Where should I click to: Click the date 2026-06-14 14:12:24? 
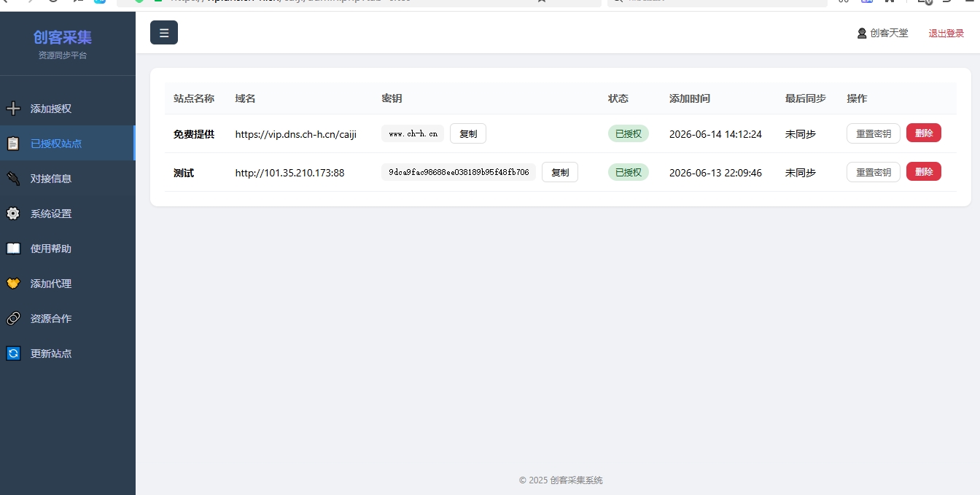click(715, 134)
